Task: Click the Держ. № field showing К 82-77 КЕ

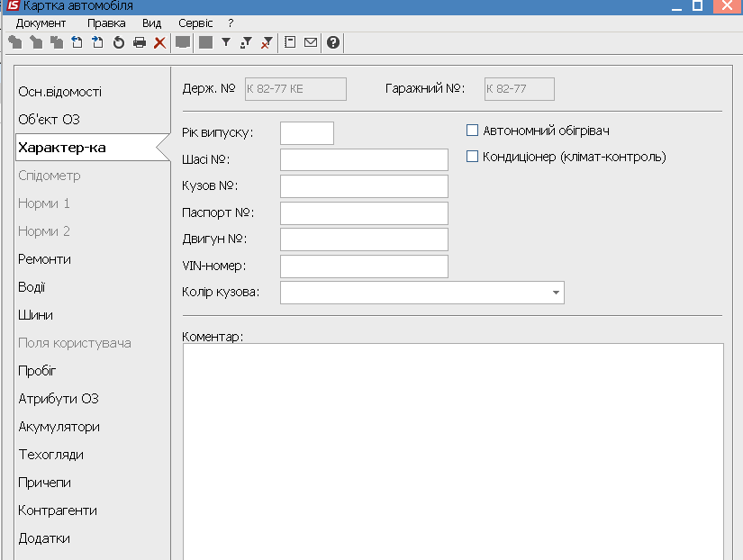Action: point(295,89)
